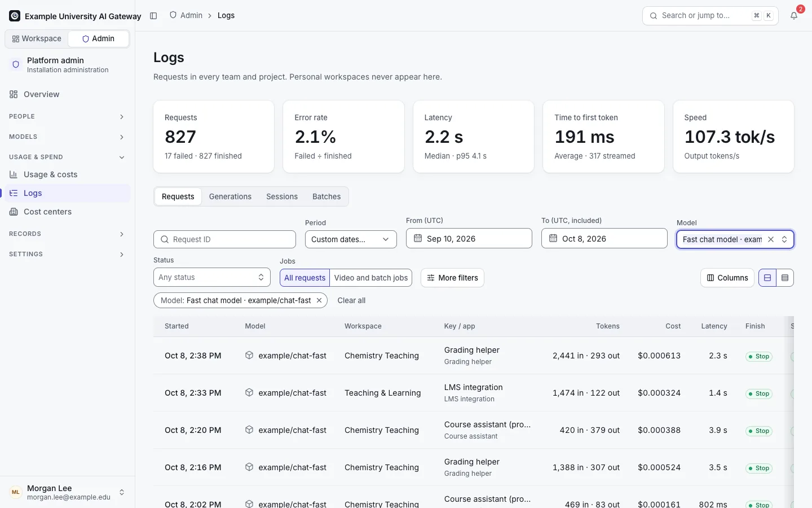The width and height of the screenshot is (812, 508).
Task: Click the LMS integration key cell
Action: coord(473,393)
